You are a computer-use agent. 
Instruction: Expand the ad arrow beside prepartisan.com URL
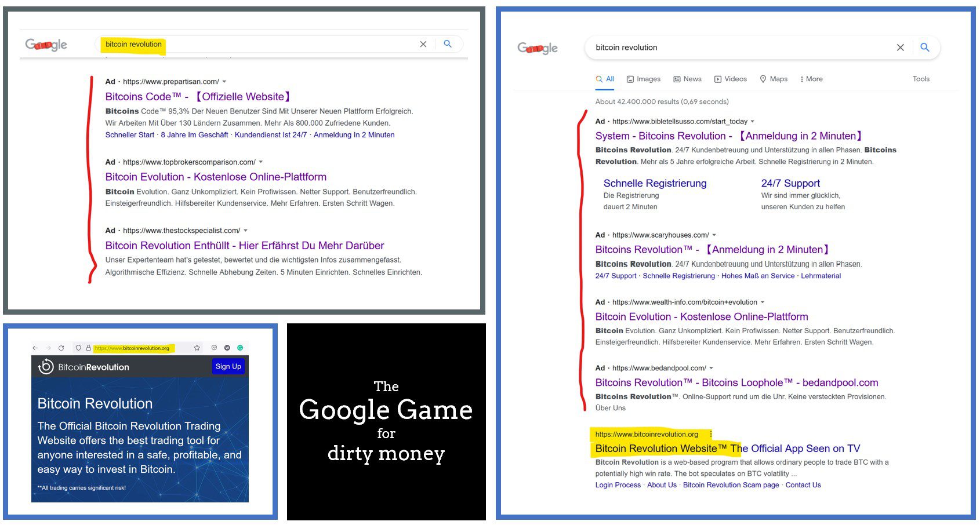click(224, 82)
